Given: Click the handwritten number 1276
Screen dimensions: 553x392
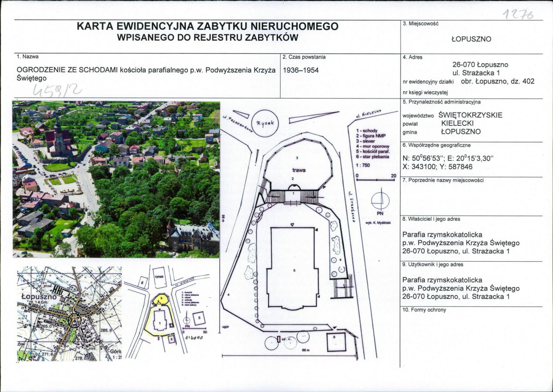Looking at the screenshot, I should [x=518, y=14].
